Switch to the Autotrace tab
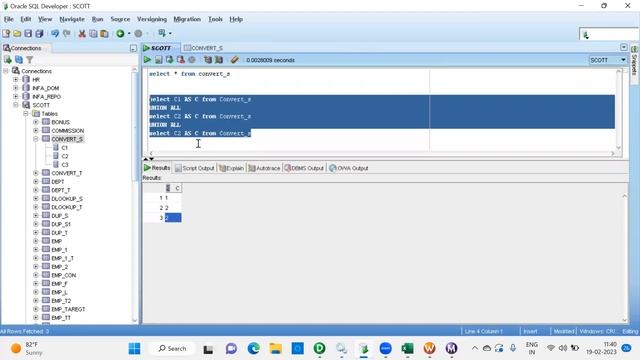This screenshot has height=360, width=640. point(264,168)
